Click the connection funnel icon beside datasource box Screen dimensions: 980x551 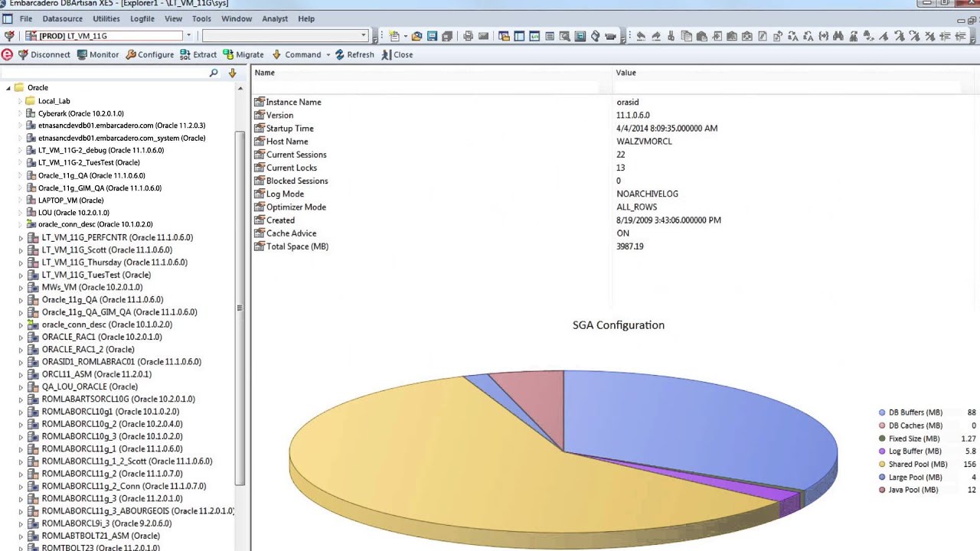point(8,36)
